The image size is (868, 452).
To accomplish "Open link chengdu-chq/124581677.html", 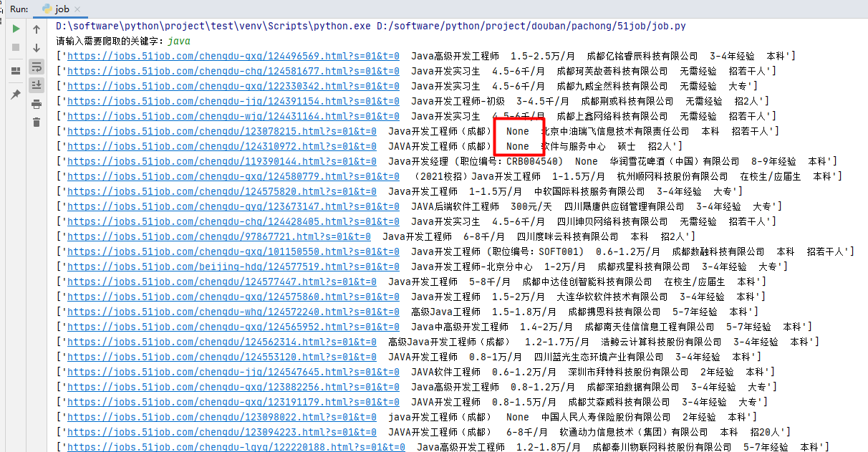I will pos(233,71).
